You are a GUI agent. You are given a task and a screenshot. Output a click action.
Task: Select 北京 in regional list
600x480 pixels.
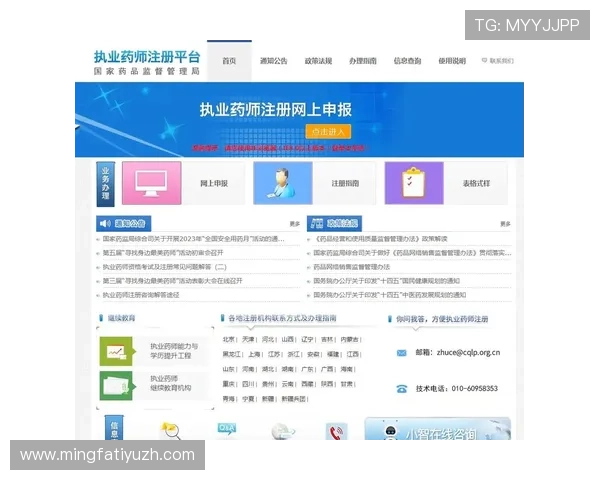228,340
